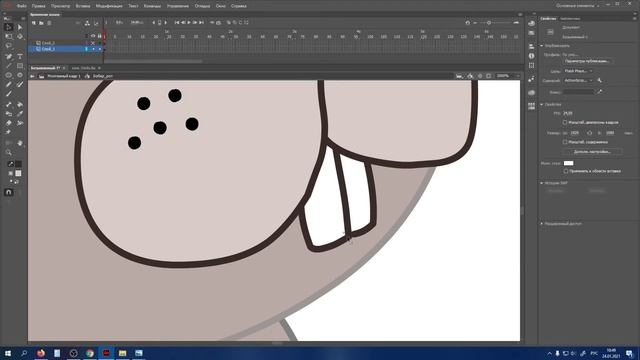
Task: Select the Line tool
Action: (x=9, y=66)
